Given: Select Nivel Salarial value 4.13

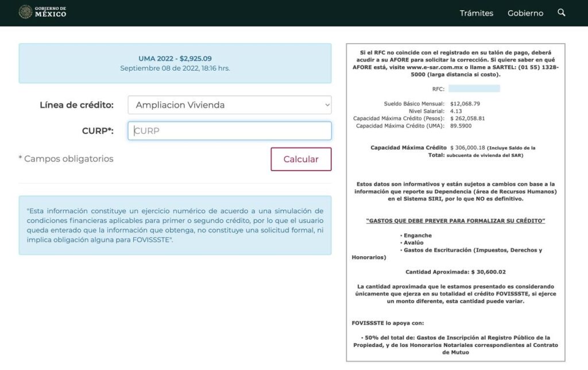Looking at the screenshot, I should (456, 111).
